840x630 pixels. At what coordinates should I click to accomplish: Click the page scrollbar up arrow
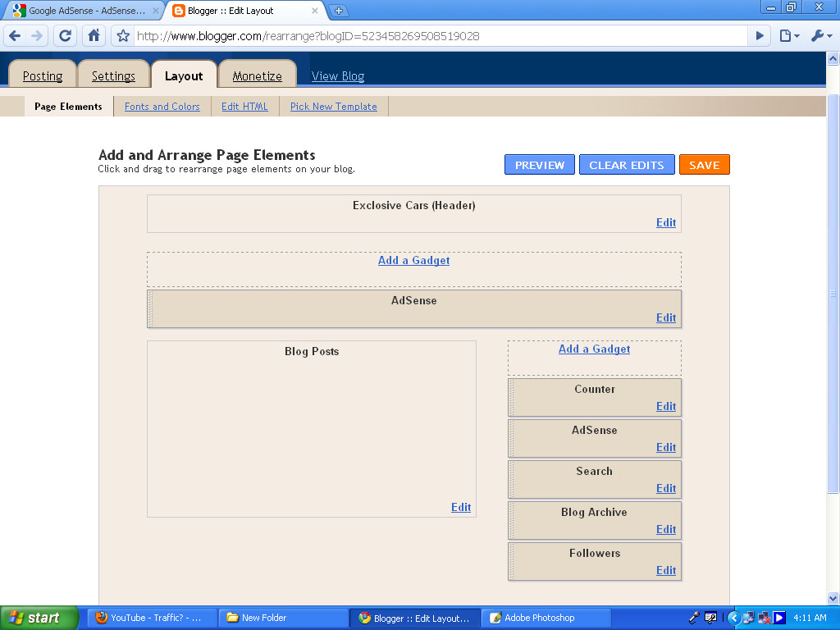pyautogui.click(x=833, y=58)
